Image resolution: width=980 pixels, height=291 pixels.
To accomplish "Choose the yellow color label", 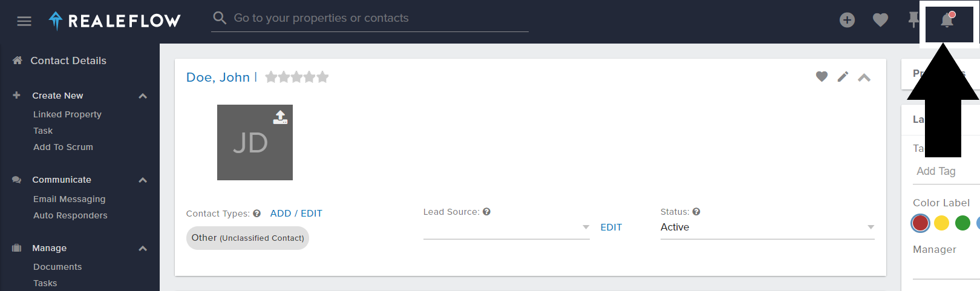I will pyautogui.click(x=941, y=223).
